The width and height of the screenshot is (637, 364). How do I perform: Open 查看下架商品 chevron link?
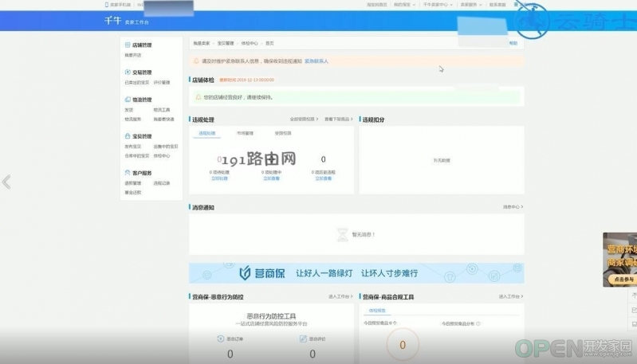pos(338,119)
